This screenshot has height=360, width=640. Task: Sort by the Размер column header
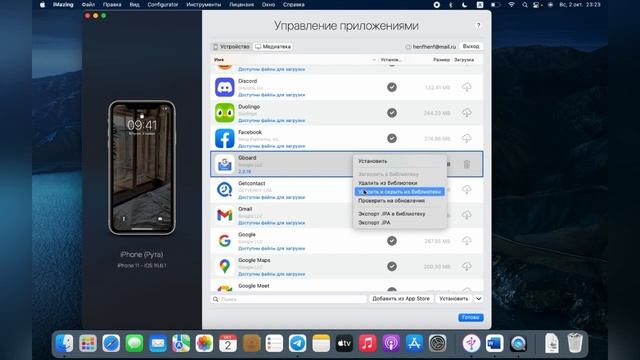point(441,60)
